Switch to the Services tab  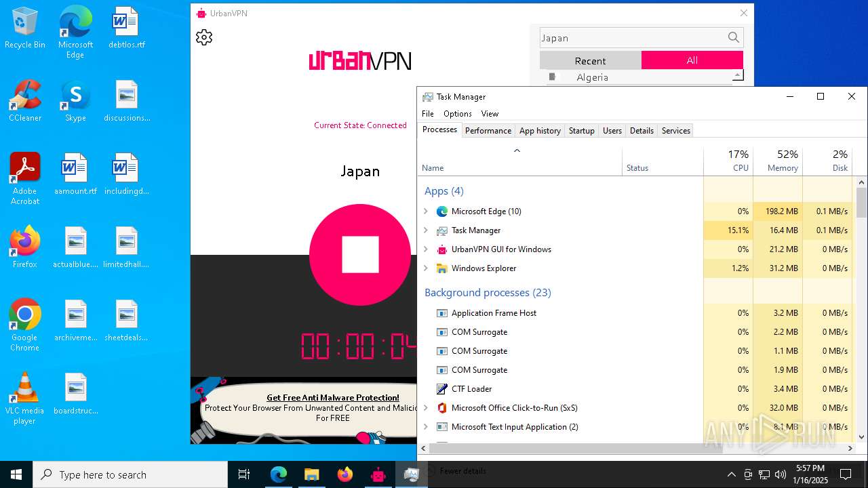[x=676, y=131]
